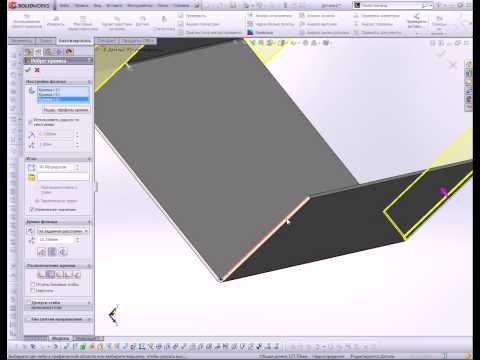Click pink flange direction arrow in viewport

(443, 191)
